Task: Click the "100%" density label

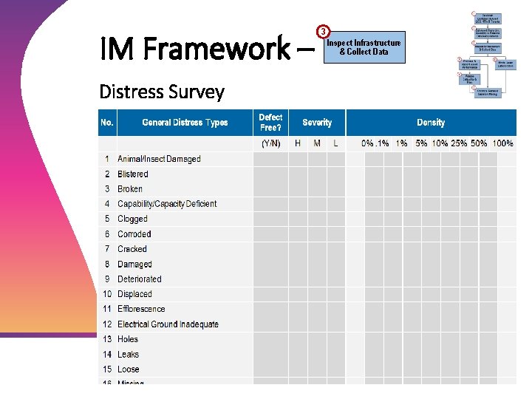Action: pyautogui.click(x=503, y=143)
